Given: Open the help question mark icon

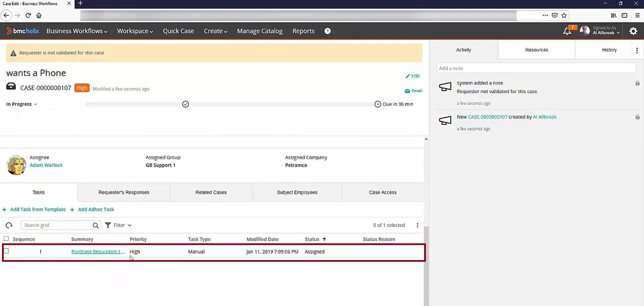Looking at the screenshot, I should [x=328, y=31].
